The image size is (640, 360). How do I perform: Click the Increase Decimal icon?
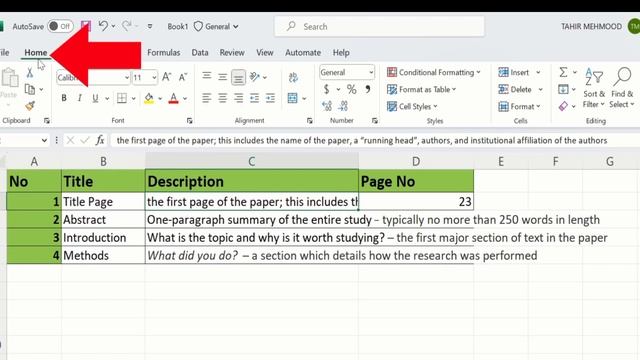tap(327, 106)
